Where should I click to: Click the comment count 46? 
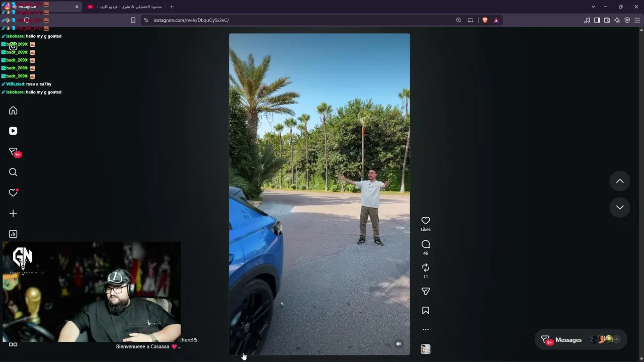(426, 253)
